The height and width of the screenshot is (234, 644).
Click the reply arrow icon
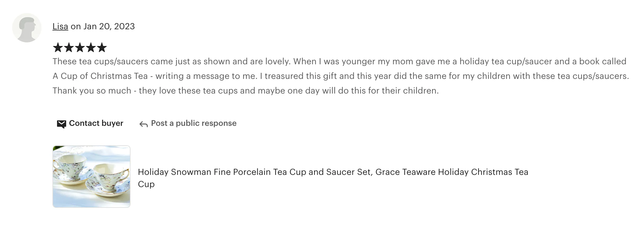click(143, 124)
